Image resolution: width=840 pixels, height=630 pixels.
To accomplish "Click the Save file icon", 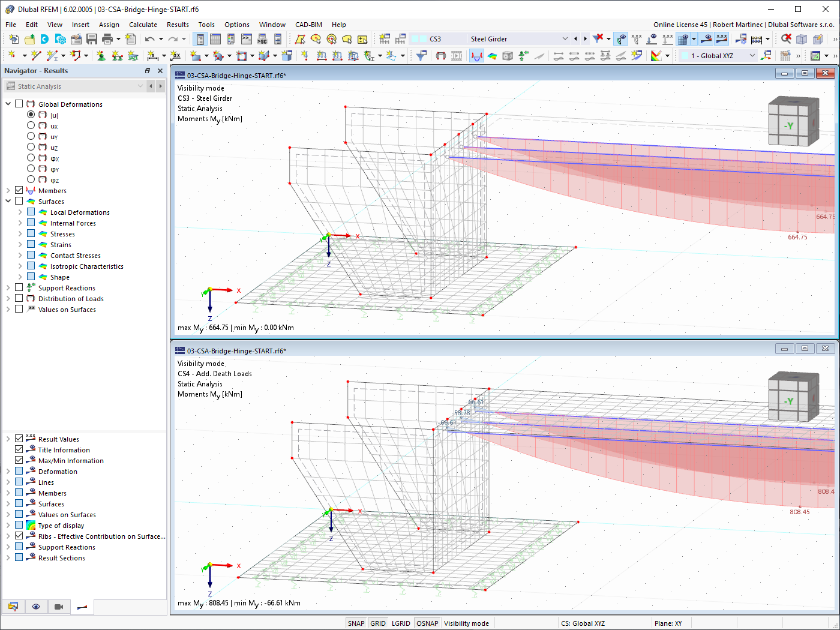I will [x=92, y=39].
